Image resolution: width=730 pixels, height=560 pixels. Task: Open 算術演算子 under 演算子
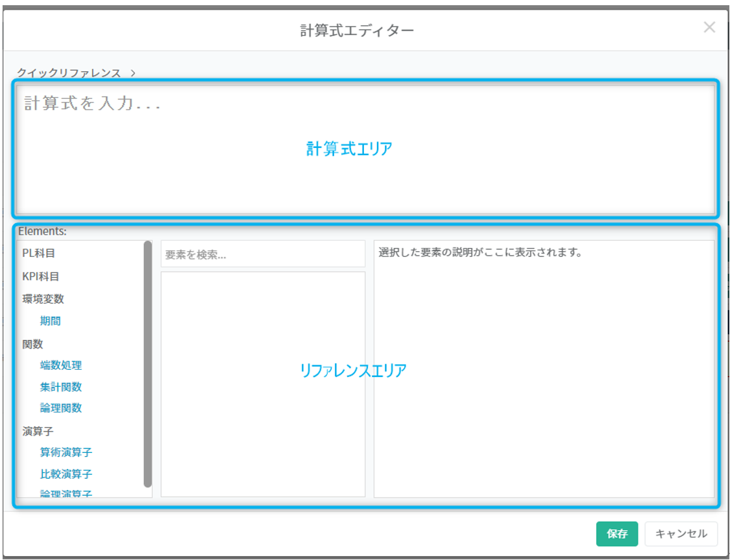pyautogui.click(x=66, y=452)
